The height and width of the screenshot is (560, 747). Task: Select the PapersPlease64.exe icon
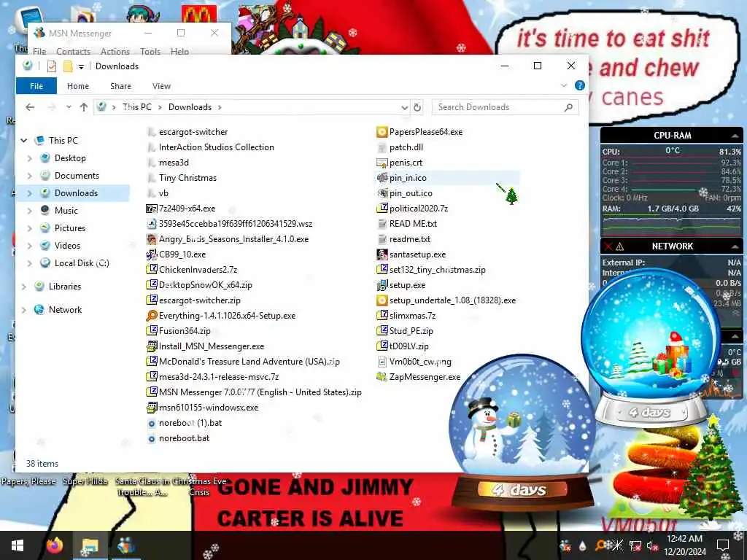click(382, 132)
